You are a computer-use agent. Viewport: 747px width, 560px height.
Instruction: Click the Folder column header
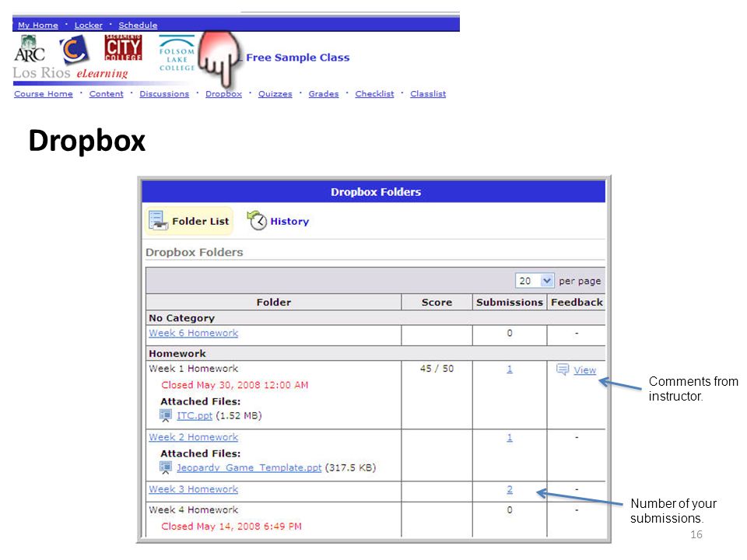click(x=273, y=303)
